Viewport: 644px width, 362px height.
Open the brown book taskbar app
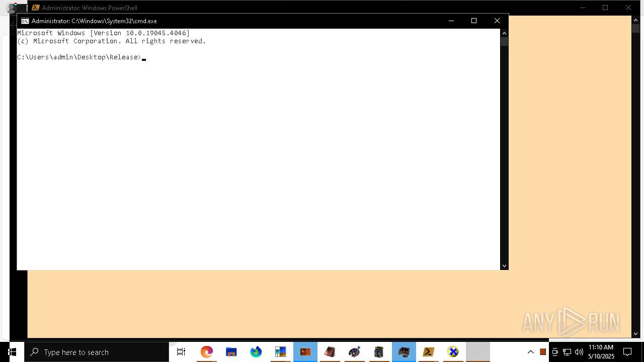point(330,352)
